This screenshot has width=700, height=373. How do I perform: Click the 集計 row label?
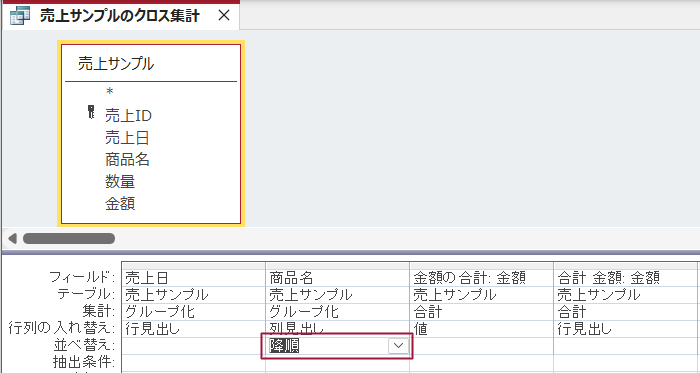click(98, 311)
